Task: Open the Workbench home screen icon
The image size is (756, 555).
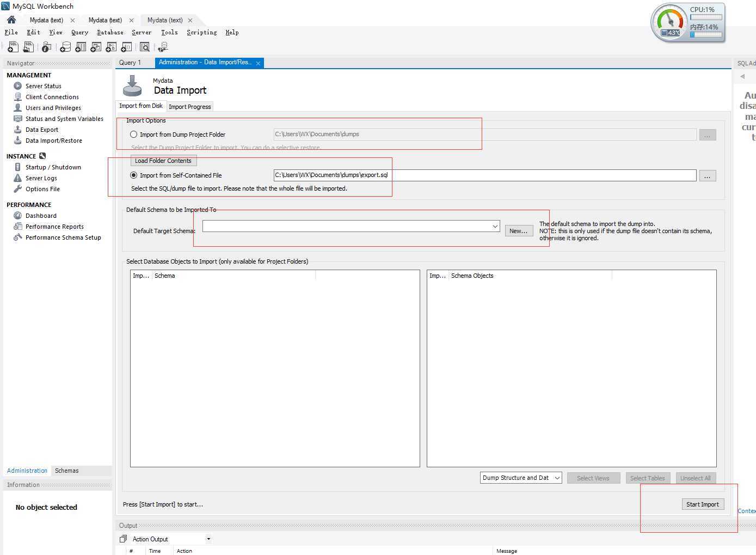Action: (x=11, y=20)
